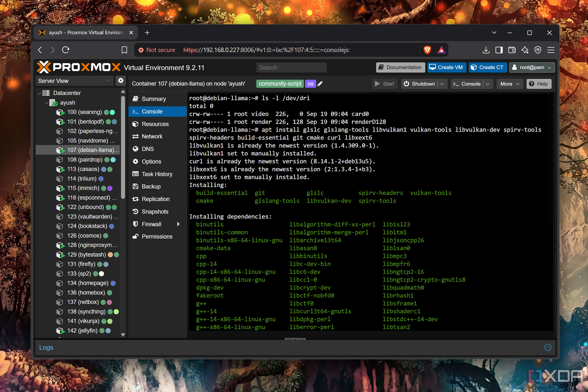This screenshot has height=392, width=588.
Task: Focus the Proxmox Search field
Action: [x=291, y=68]
